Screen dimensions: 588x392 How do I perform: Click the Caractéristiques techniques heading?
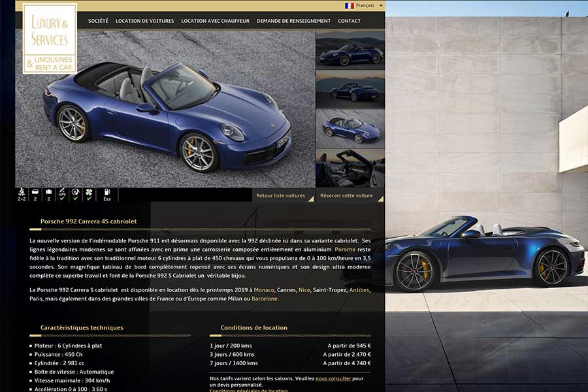tap(82, 327)
